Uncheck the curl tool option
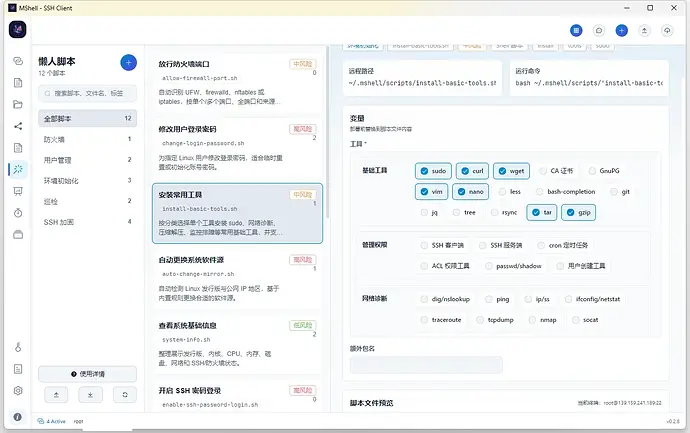The width and height of the screenshot is (690, 433). point(473,171)
